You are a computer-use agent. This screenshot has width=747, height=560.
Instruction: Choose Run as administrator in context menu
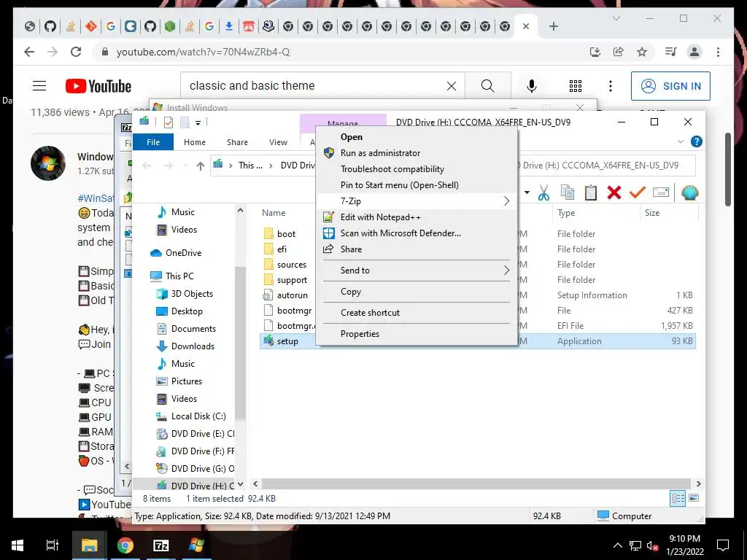[380, 153]
